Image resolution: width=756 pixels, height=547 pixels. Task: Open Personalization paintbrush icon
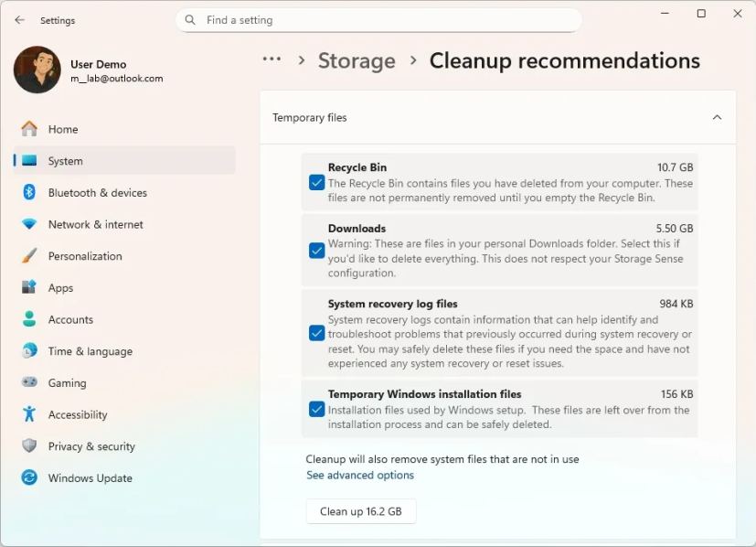tap(29, 256)
